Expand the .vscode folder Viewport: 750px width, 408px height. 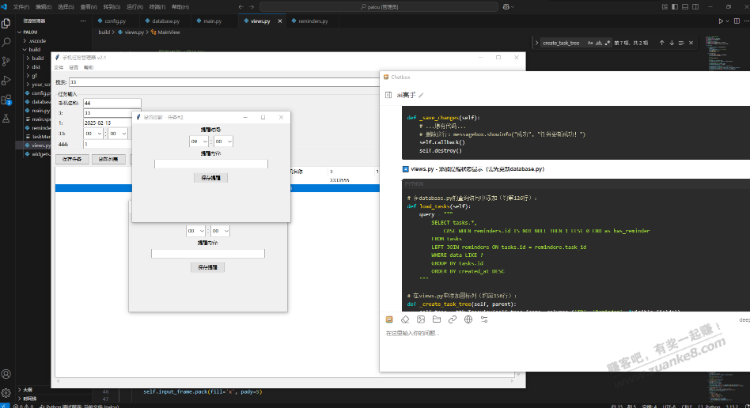[x=36, y=41]
